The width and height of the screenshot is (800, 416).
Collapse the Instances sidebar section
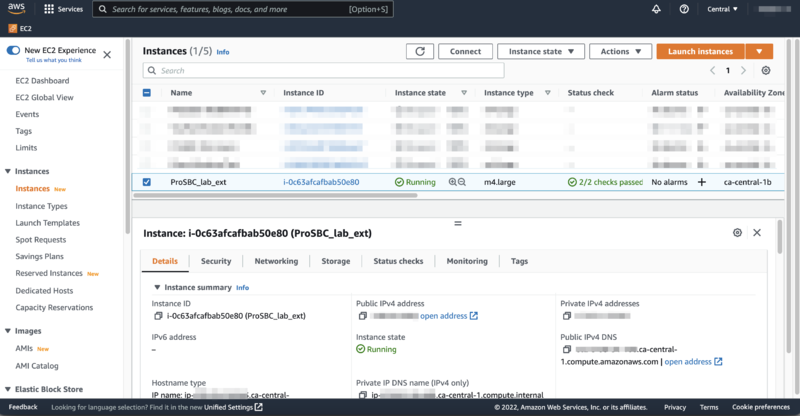(8, 171)
